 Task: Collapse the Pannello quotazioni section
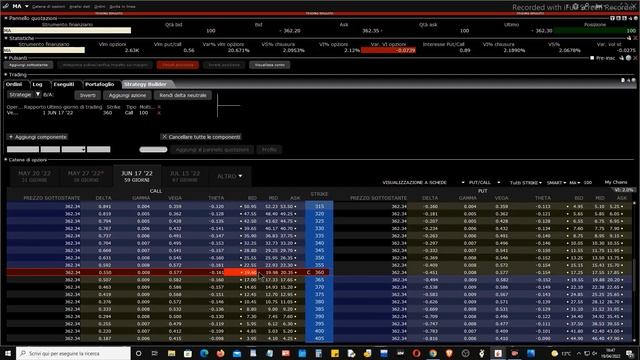click(6, 18)
